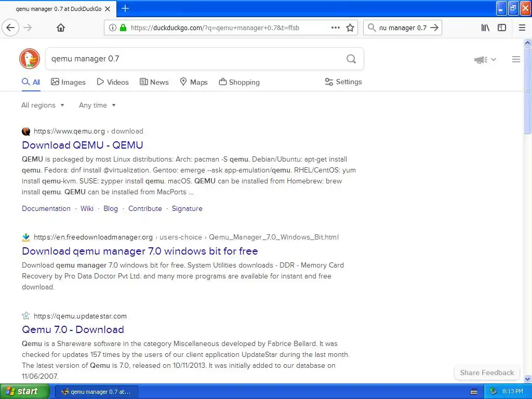Toggle the sidebar view icon
Image resolution: width=532 pixels, height=399 pixels.
point(502,28)
